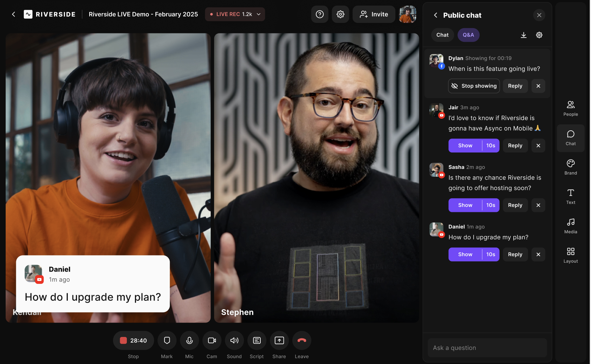Open the Media sidebar panel
The height and width of the screenshot is (364, 591).
pyautogui.click(x=571, y=226)
